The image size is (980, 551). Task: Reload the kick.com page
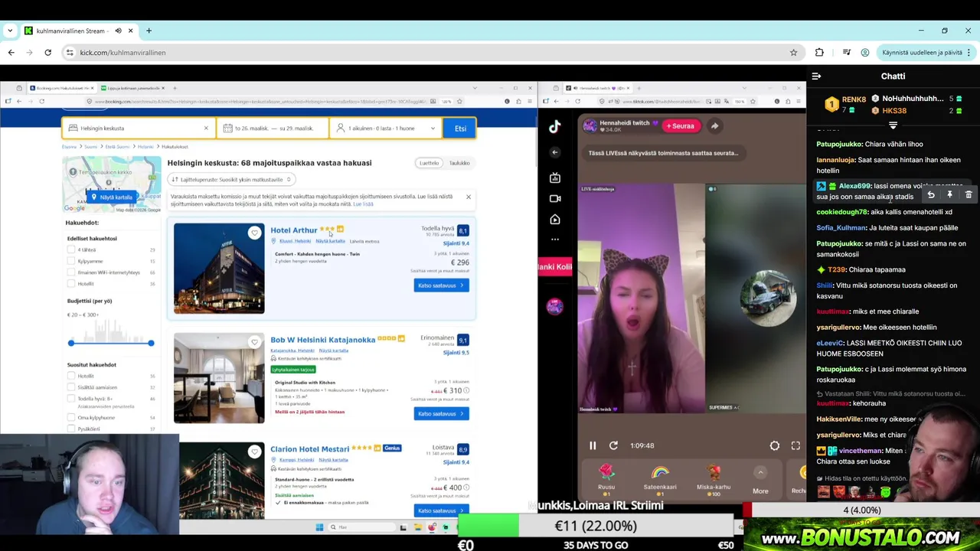pos(47,53)
